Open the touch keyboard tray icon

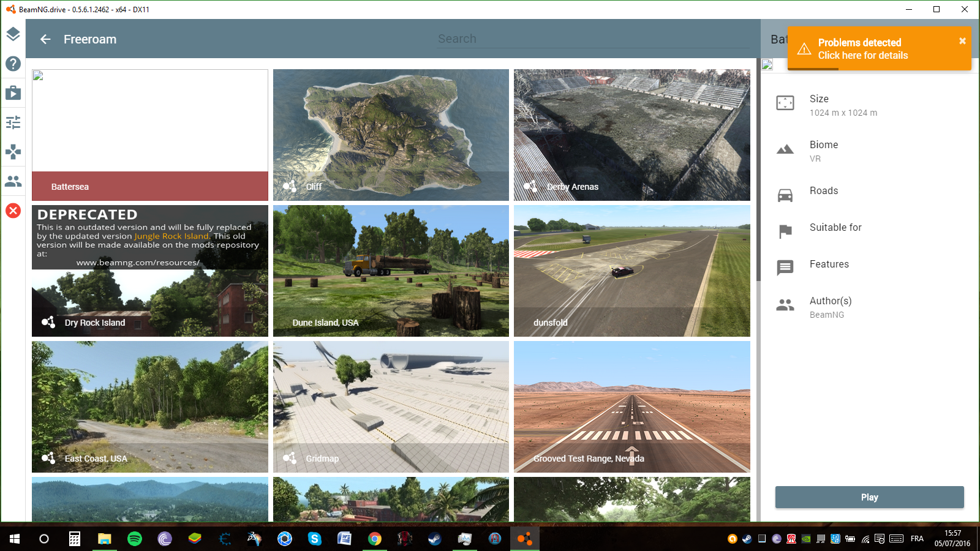coord(896,539)
